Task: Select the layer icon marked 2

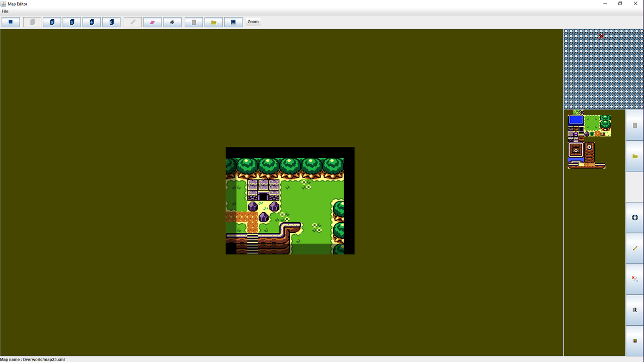Action: pos(52,22)
